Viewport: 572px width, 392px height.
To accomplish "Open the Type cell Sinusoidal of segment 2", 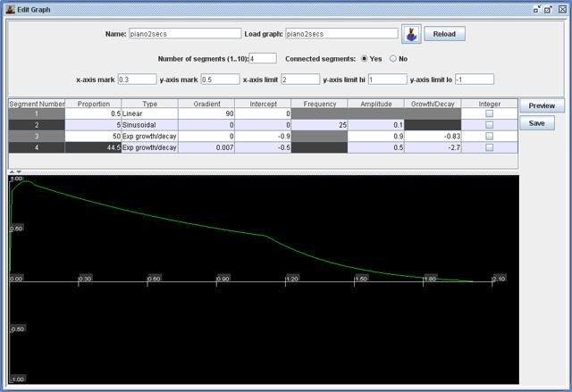I will (x=149, y=125).
